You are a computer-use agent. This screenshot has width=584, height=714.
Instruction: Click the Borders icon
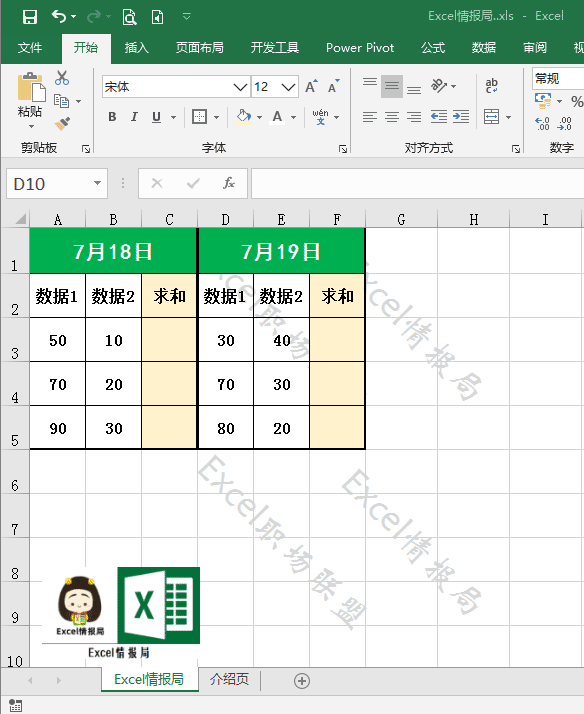pos(199,117)
